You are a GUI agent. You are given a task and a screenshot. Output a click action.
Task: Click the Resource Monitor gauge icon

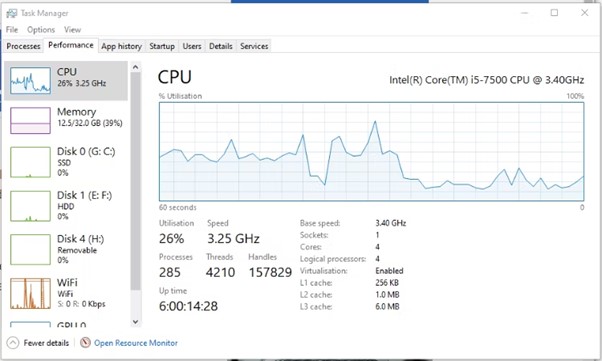pos(85,343)
